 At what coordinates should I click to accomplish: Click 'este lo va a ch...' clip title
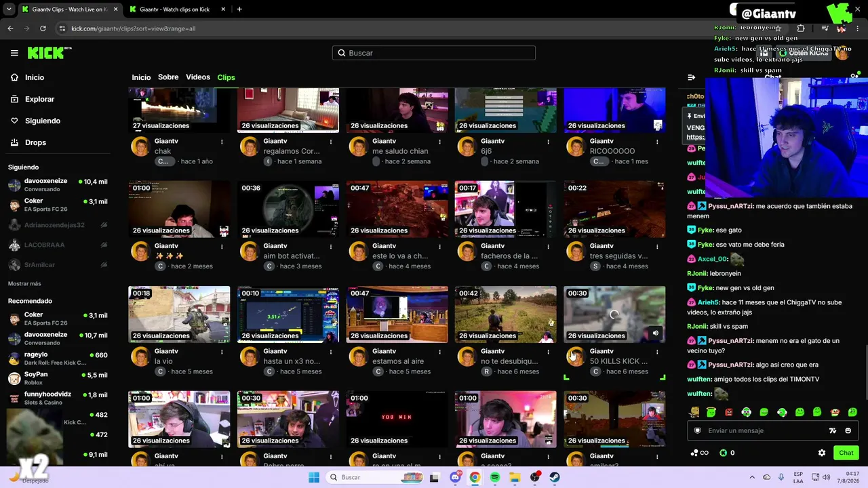(x=400, y=256)
